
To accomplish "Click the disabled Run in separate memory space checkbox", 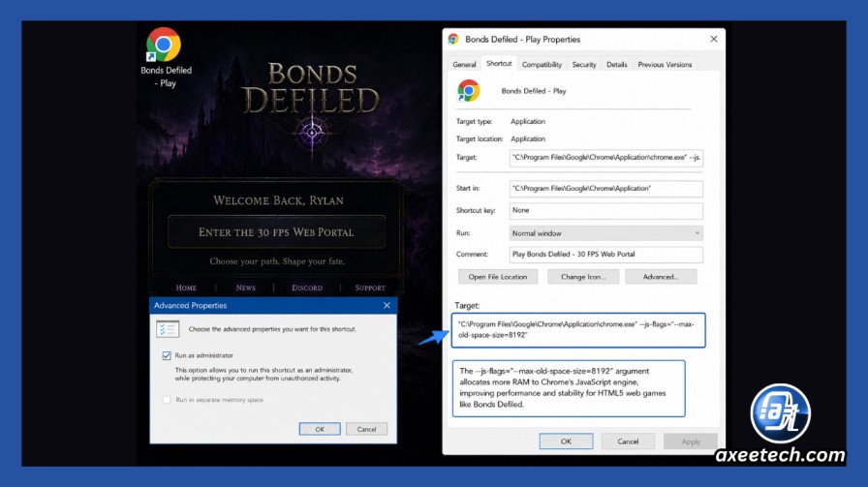I will [167, 400].
